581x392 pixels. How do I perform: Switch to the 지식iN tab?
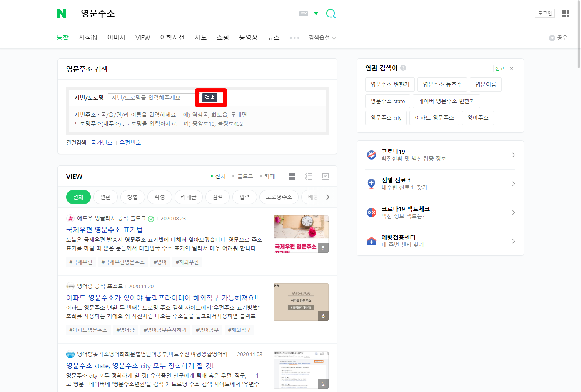88,37
